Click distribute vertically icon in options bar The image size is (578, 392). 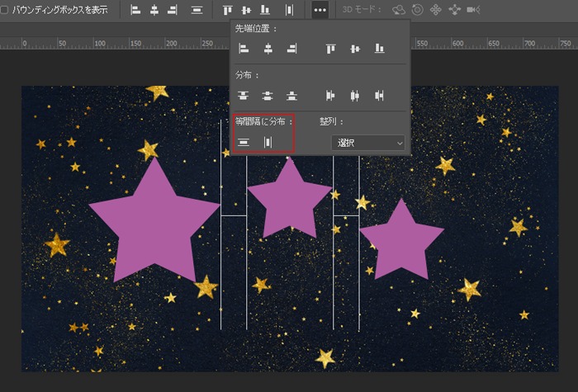[197, 10]
